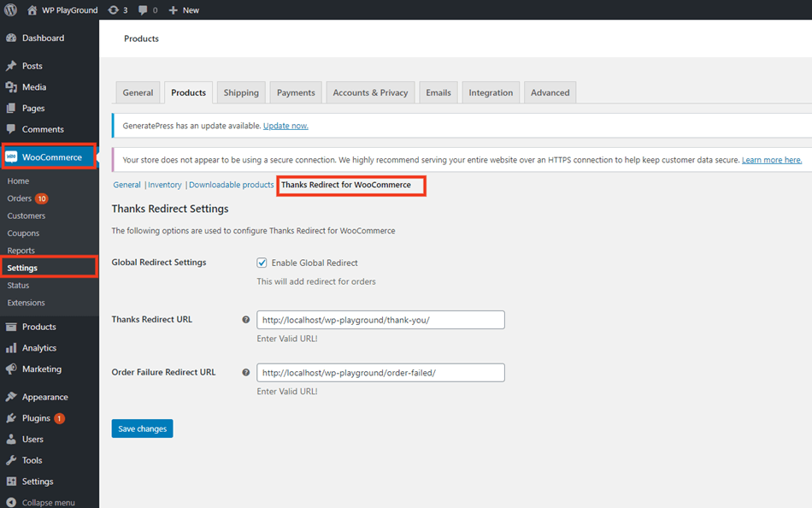Click the plus icon next to New
Screen dimensions: 812x508
(x=173, y=10)
